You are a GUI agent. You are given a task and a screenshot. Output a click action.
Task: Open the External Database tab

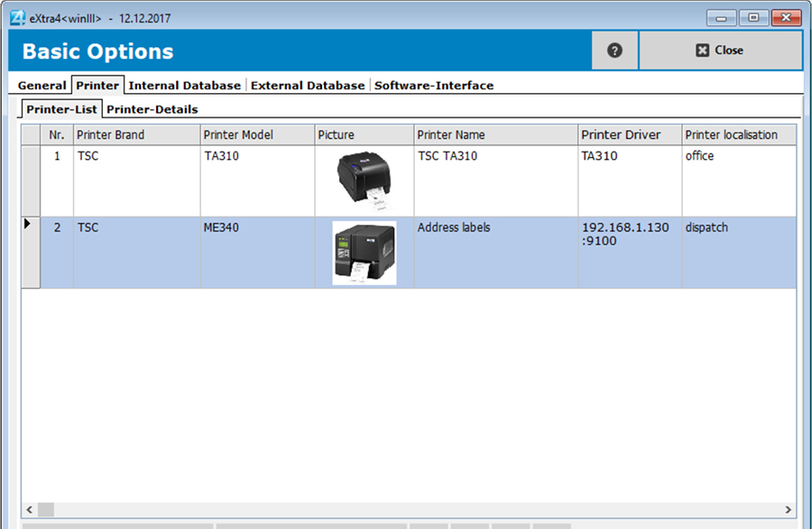(x=306, y=85)
